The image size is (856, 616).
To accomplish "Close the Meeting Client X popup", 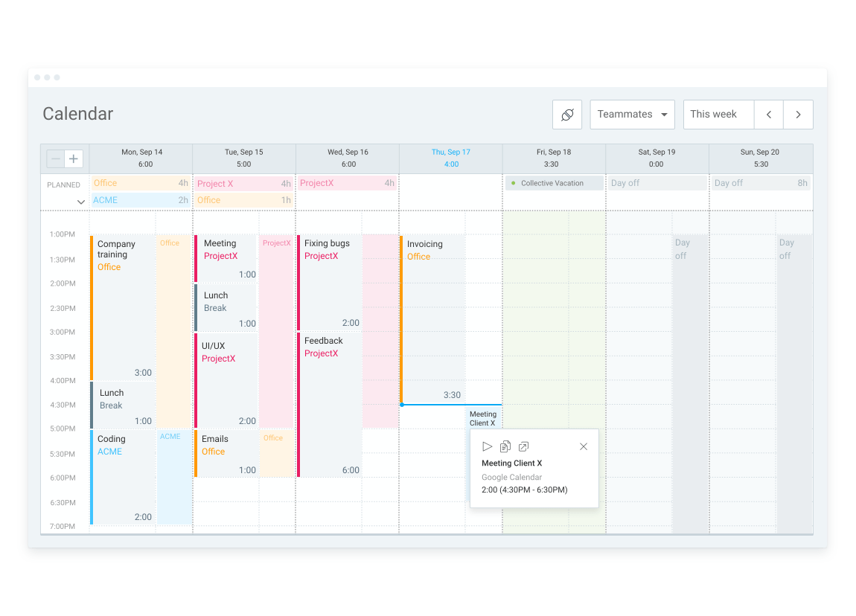I will point(584,447).
